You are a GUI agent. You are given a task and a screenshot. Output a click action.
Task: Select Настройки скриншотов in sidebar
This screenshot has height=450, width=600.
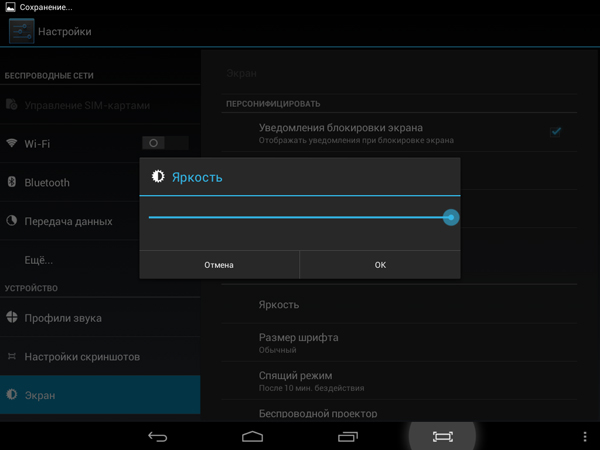(x=81, y=356)
